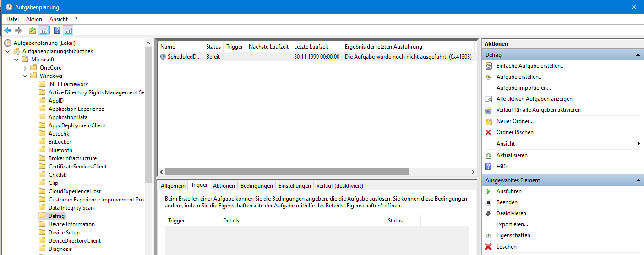Screen dimensions: 644x255
Task: Expand the OneCore tree node
Action: [x=25, y=68]
